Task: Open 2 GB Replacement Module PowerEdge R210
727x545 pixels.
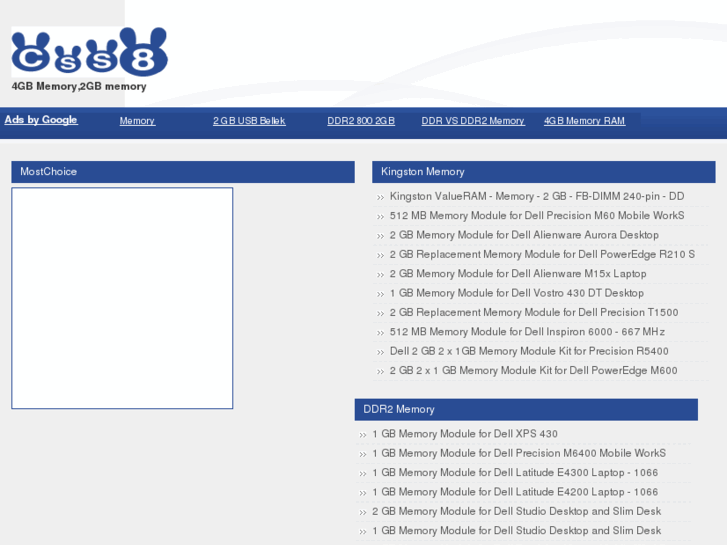Action: tap(542, 255)
